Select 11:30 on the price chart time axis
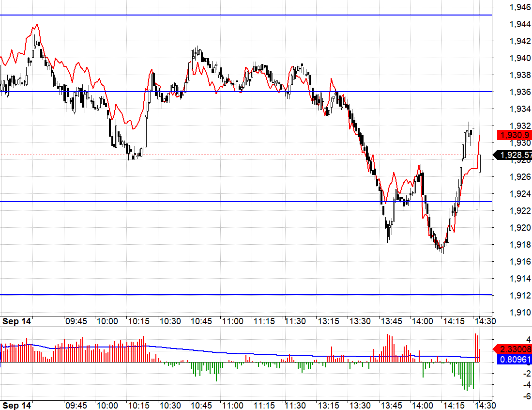The height and width of the screenshot is (410, 532). [295, 321]
